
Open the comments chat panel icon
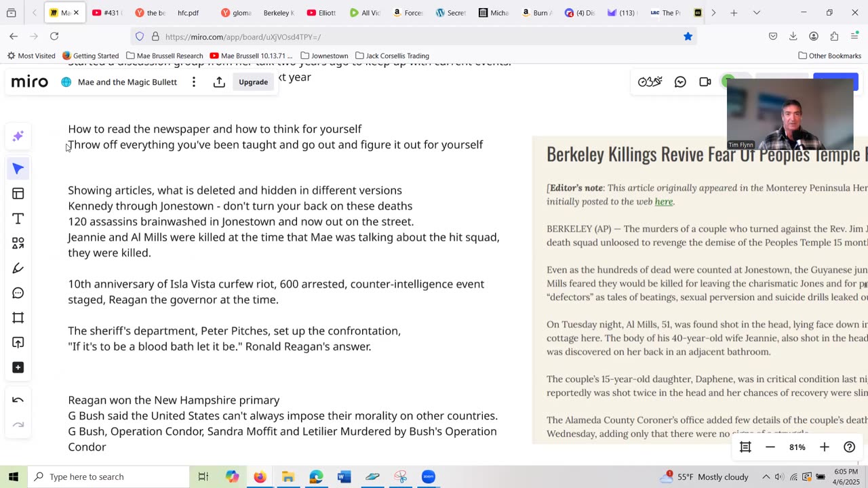680,82
